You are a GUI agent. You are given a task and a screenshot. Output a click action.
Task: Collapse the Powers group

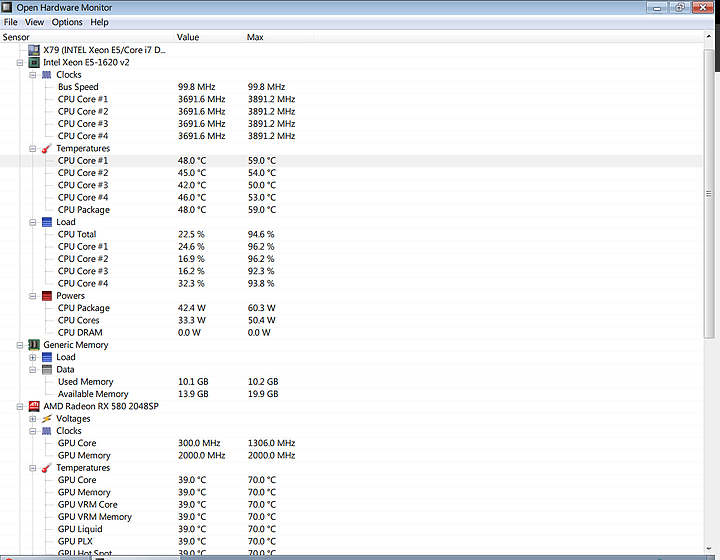(x=33, y=296)
